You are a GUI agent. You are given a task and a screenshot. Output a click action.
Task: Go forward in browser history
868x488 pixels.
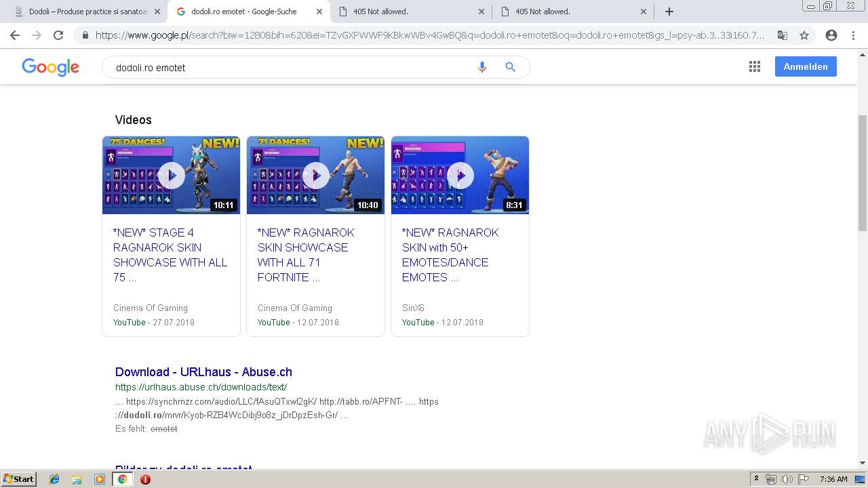pos(37,35)
